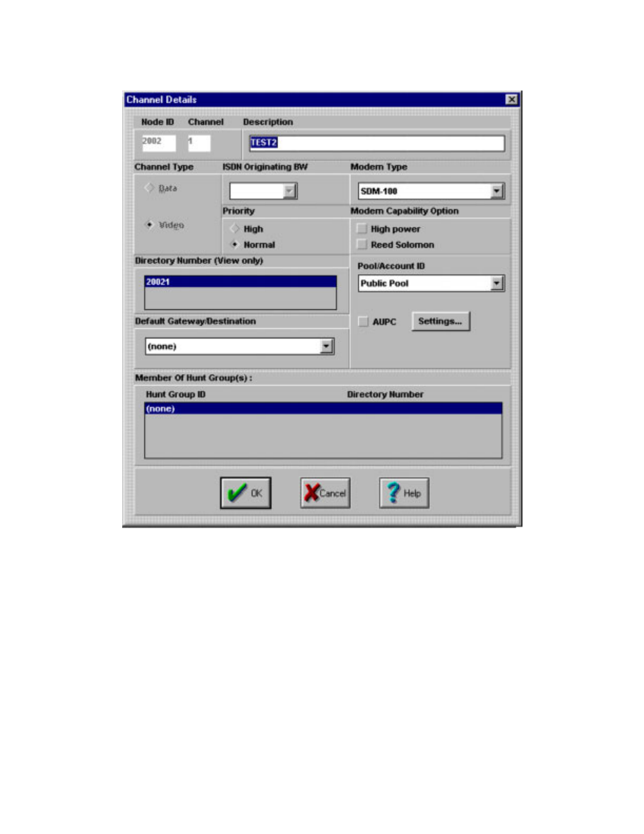Select the Video channel type radio
The width and height of the screenshot is (644, 834).
149,225
